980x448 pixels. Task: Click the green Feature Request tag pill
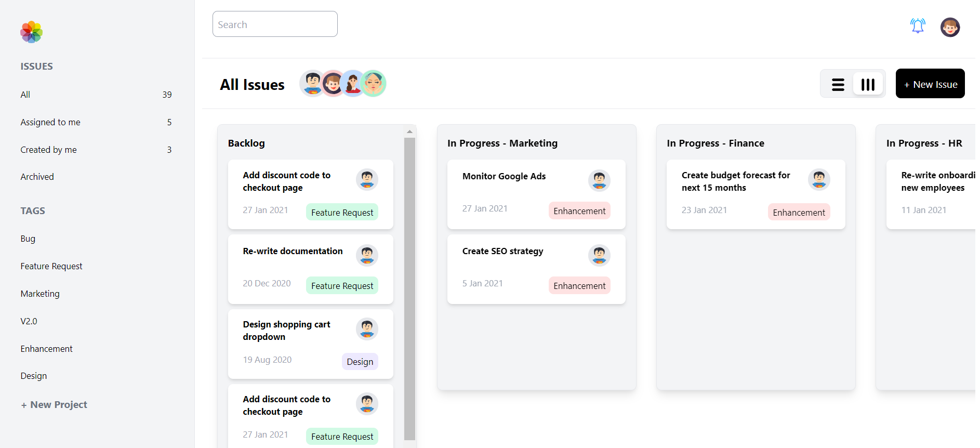coord(341,212)
